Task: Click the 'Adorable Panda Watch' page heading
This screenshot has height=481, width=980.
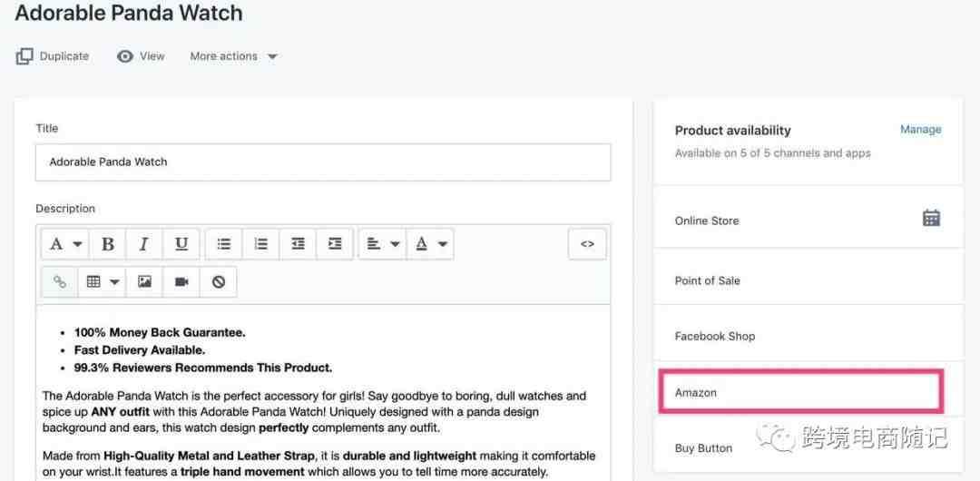Action: (x=129, y=13)
